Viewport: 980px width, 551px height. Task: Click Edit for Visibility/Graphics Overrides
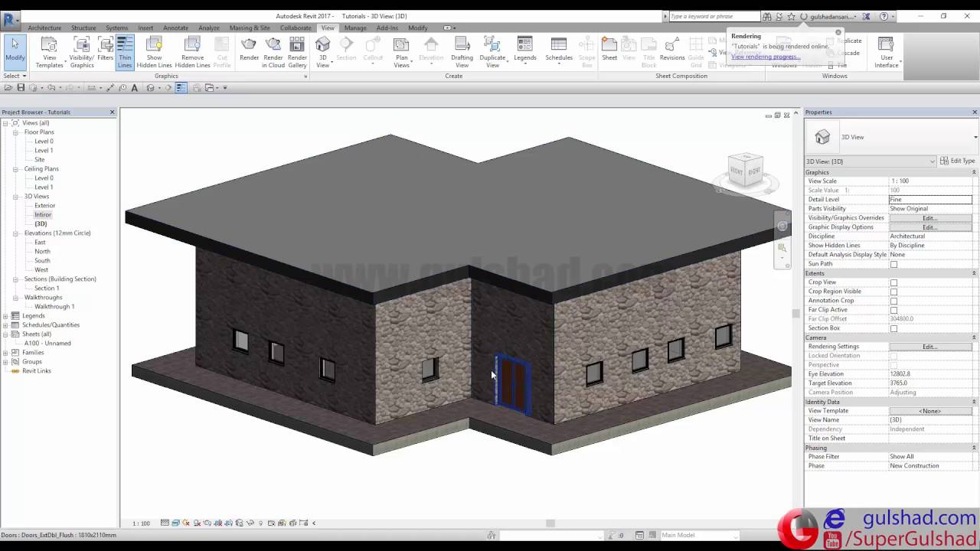[x=929, y=218]
